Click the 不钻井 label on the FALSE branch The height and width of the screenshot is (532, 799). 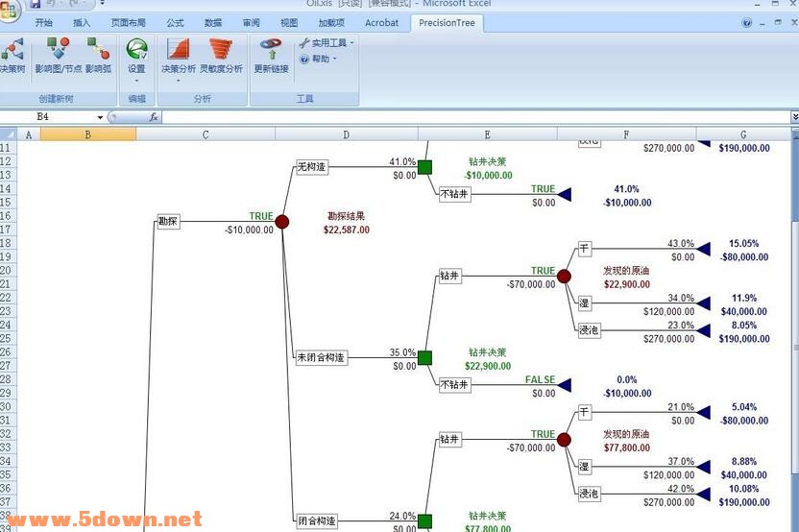click(454, 385)
